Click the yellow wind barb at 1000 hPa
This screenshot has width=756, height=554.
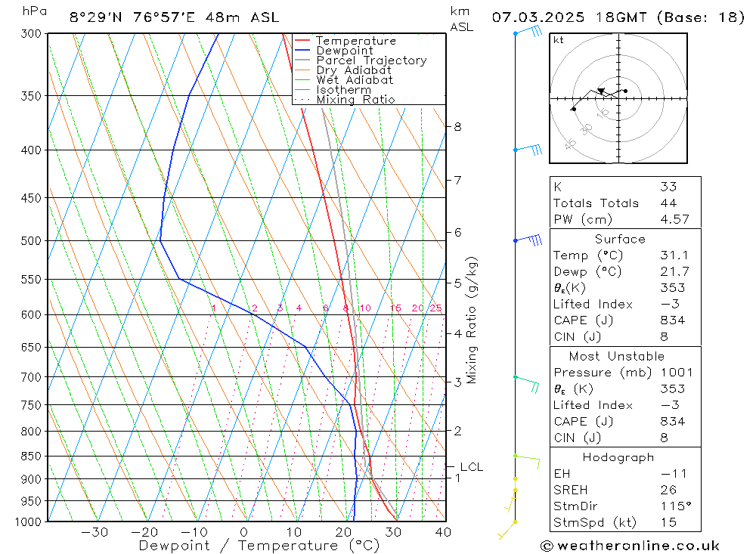point(507,529)
